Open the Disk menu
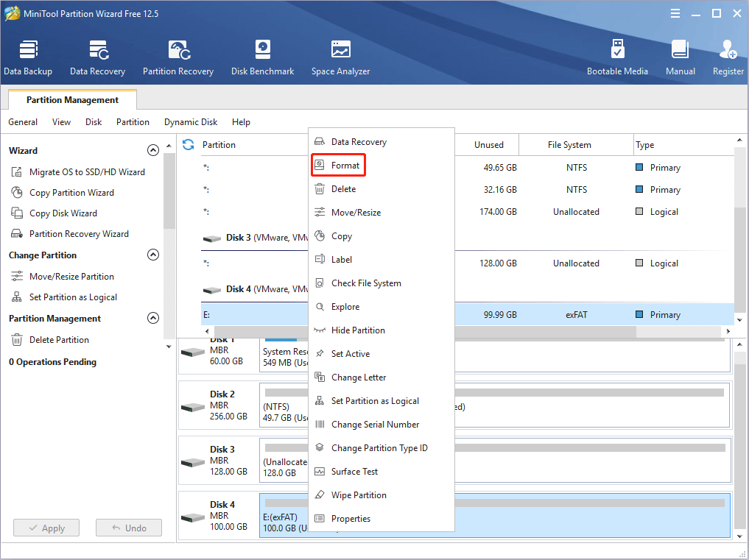This screenshot has height=560, width=749. [94, 122]
